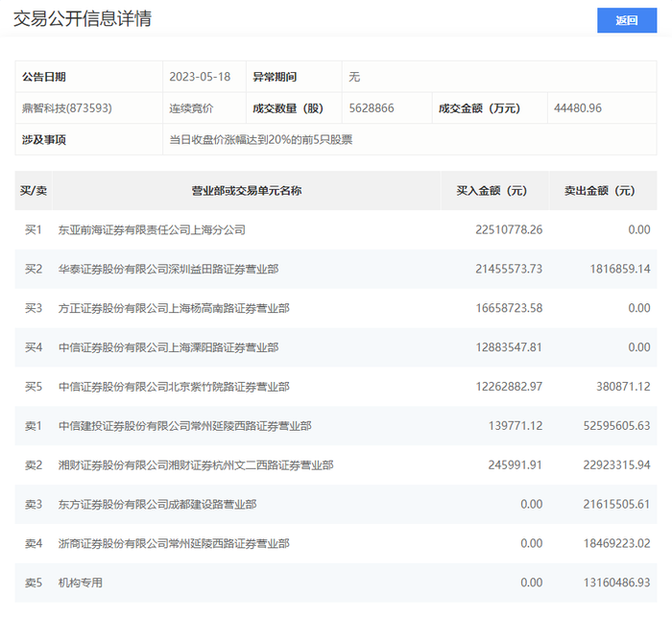Screen dimensions: 672x618
Task: Select row 方正证券股份有限公司上海杨高南路证券营业部
Action: coord(336,308)
